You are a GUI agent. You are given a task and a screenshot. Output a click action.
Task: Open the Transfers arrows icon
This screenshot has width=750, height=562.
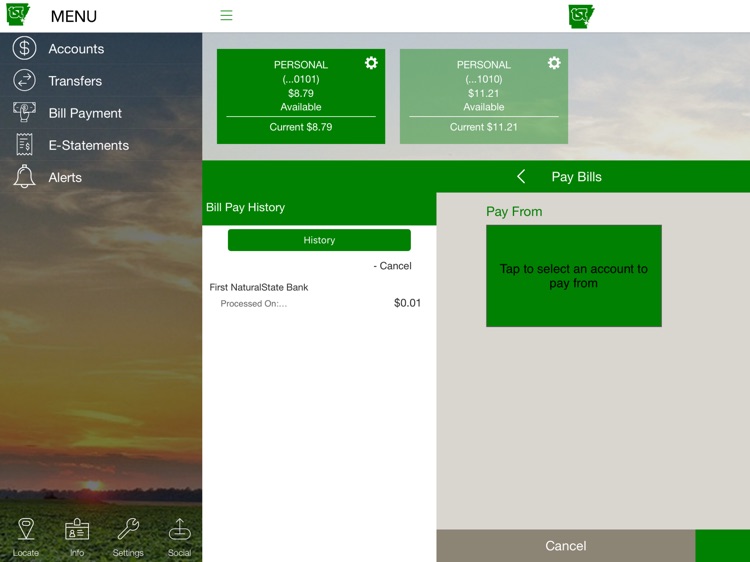(x=24, y=80)
